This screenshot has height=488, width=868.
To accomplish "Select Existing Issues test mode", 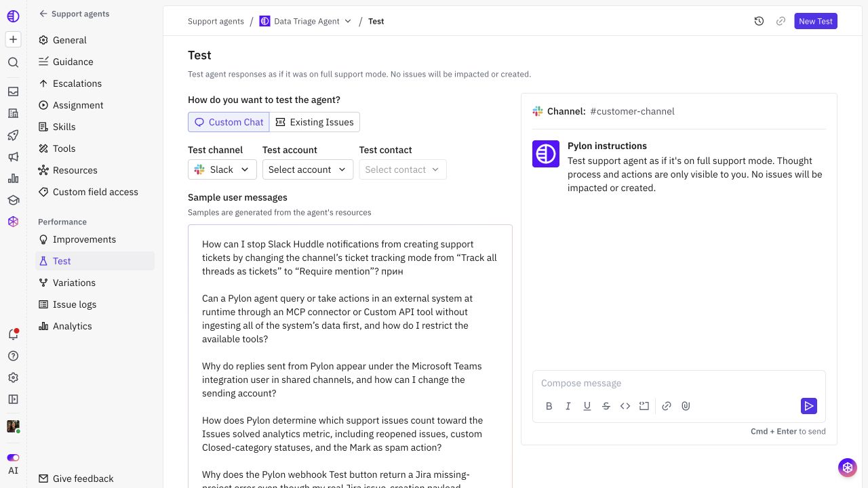I will click(315, 122).
